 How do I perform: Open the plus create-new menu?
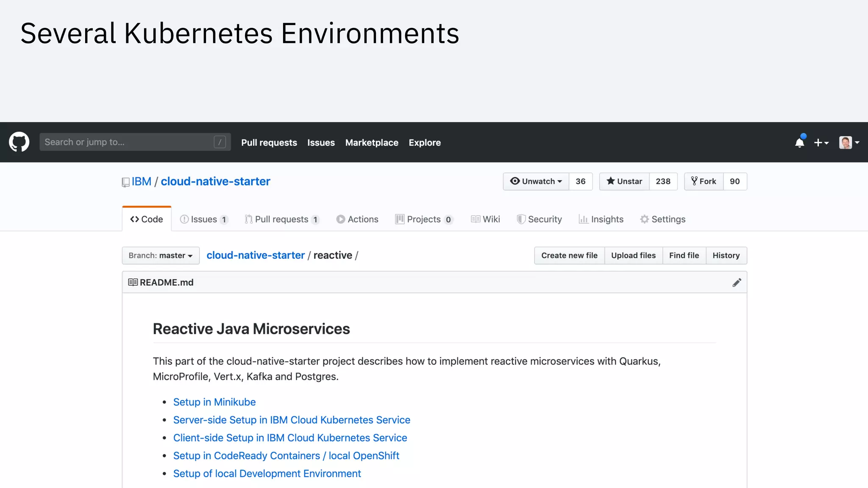[821, 142]
